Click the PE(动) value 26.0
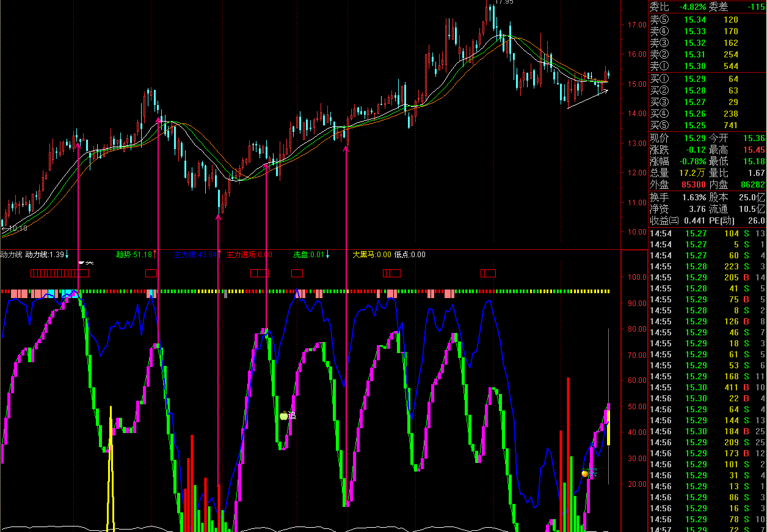 (x=757, y=220)
